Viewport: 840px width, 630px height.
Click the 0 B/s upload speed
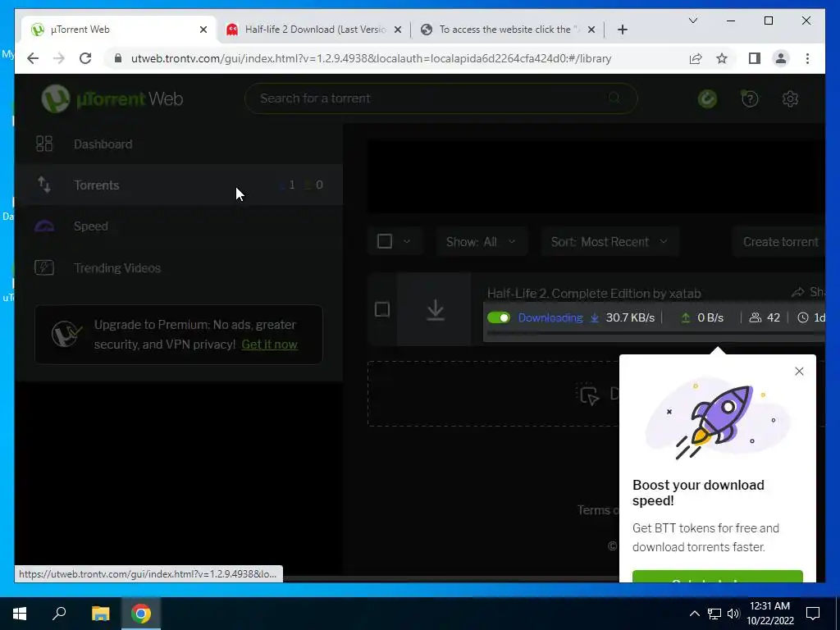click(710, 317)
